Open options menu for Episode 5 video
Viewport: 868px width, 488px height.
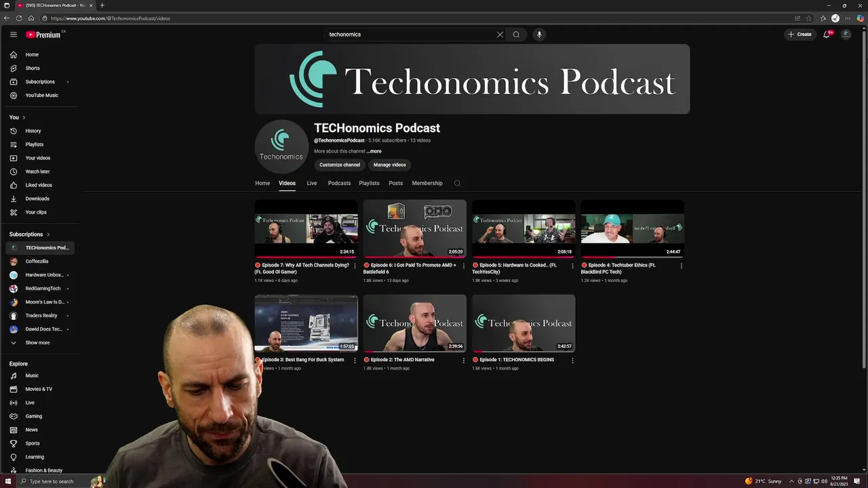click(572, 266)
